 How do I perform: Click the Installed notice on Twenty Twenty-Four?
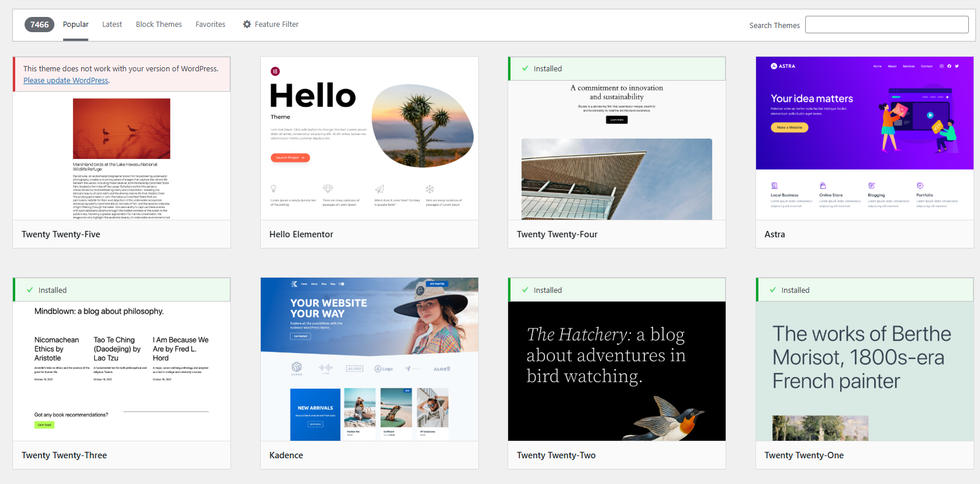617,68
